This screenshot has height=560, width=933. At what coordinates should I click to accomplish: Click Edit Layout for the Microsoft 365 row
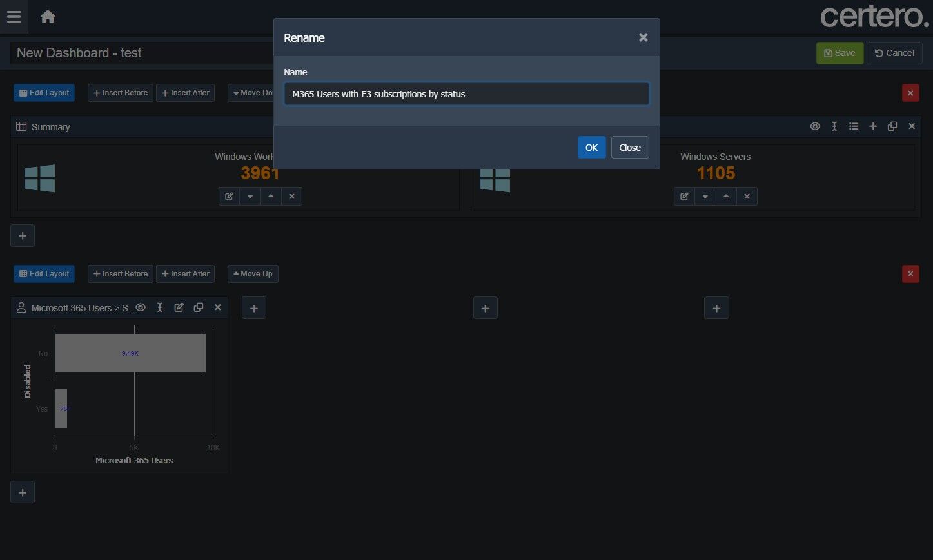coord(44,274)
